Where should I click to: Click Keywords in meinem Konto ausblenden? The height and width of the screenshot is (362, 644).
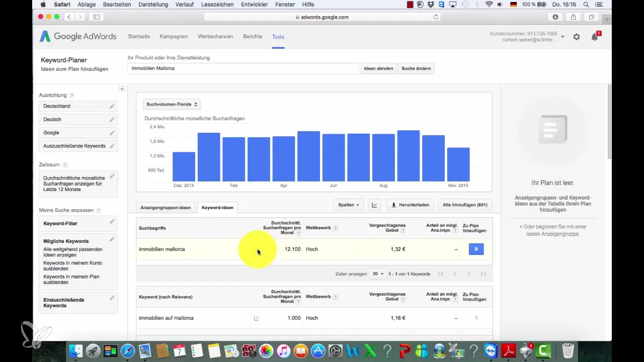73,265
